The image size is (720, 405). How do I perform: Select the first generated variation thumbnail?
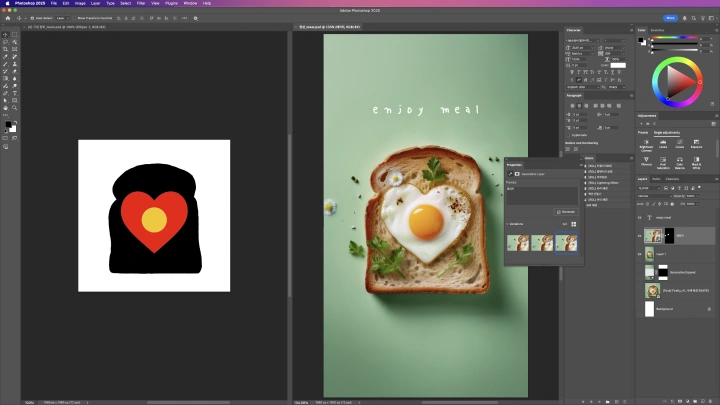(518, 242)
